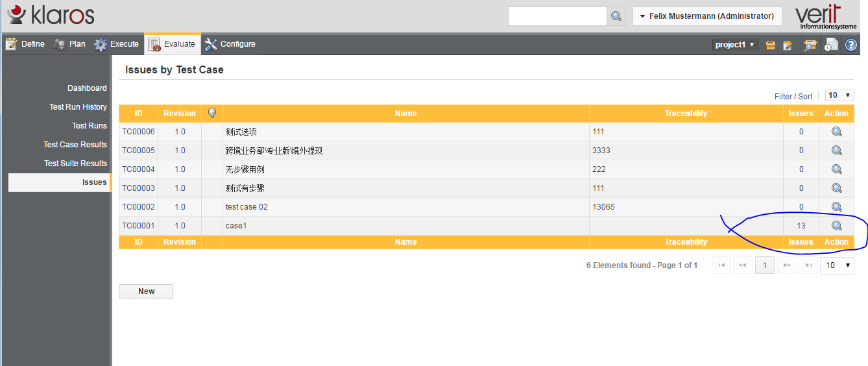
Task: Open Felix Mustermann user menu
Action: click(x=706, y=16)
